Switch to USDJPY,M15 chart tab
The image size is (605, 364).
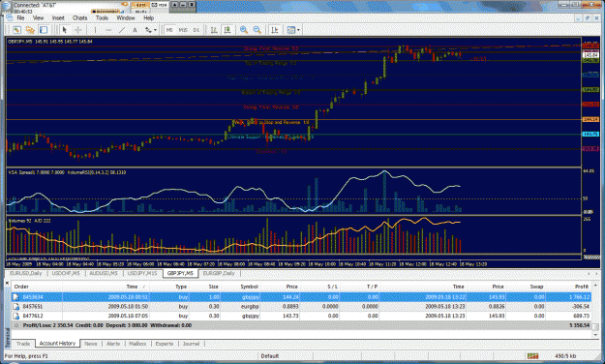tap(142, 273)
